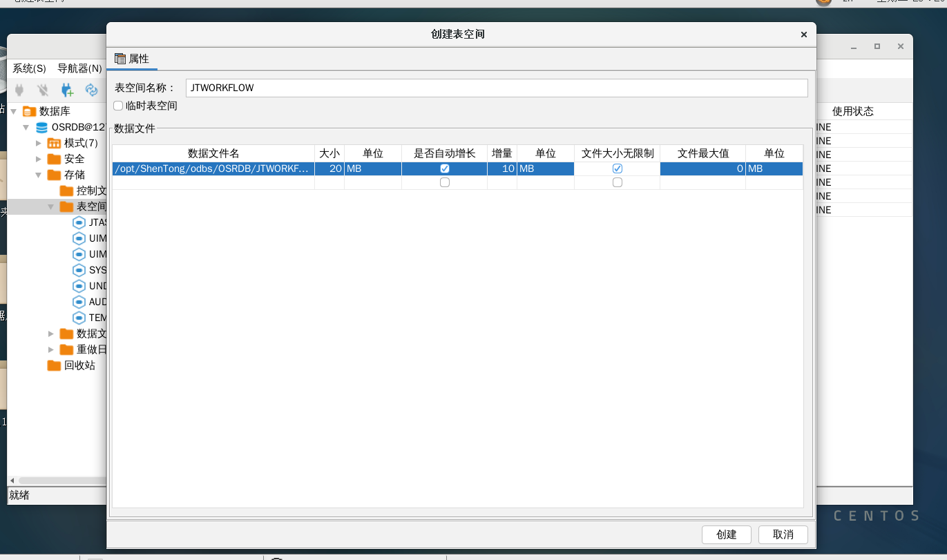Image resolution: width=947 pixels, height=560 pixels.
Task: Check 是否自动增长 in the empty second row
Action: [x=445, y=182]
